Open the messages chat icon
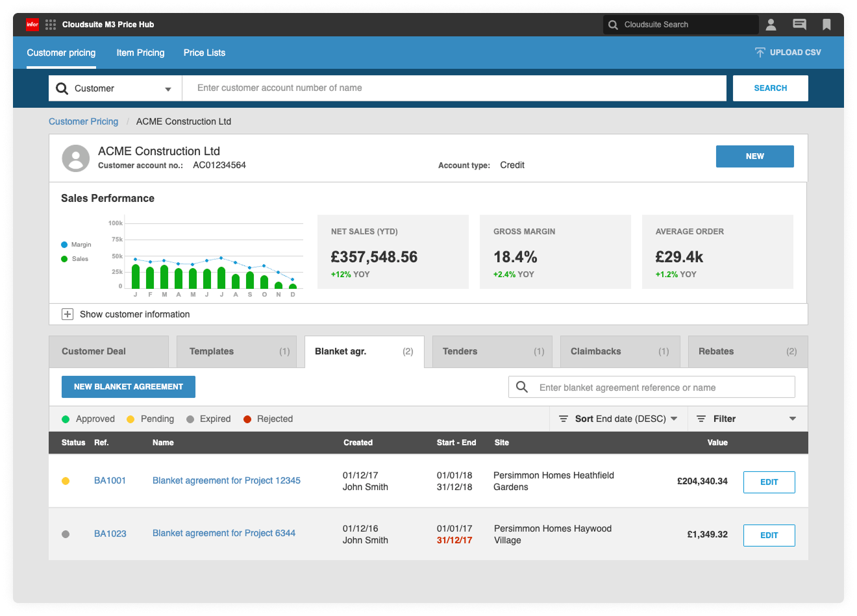Image resolution: width=857 pixels, height=616 pixels. [x=800, y=25]
